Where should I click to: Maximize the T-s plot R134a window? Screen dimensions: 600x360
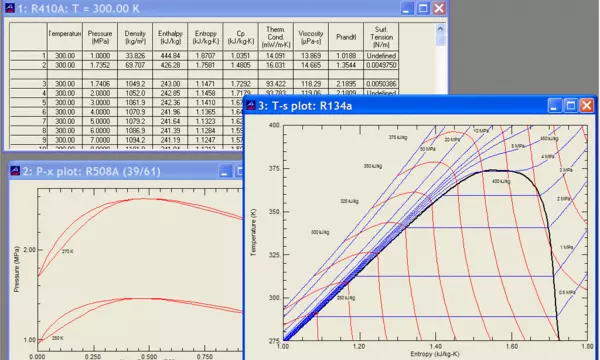[571, 106]
